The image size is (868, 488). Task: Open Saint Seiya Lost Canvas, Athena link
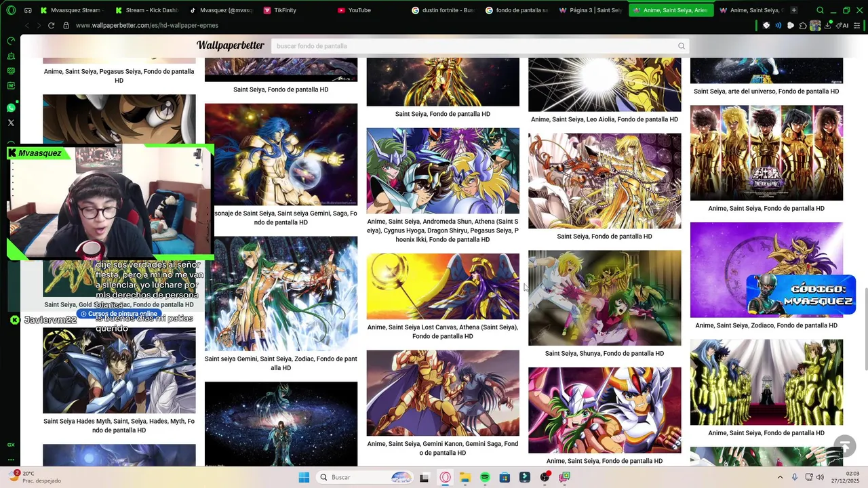click(442, 331)
